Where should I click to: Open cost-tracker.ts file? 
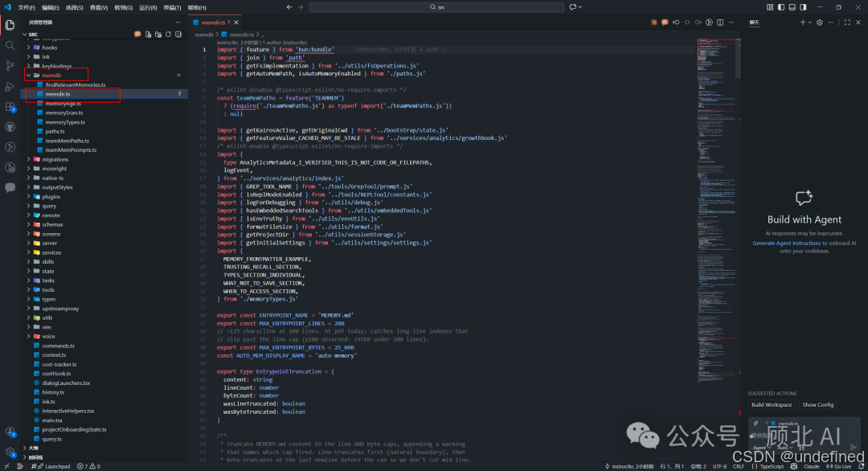pos(59,365)
